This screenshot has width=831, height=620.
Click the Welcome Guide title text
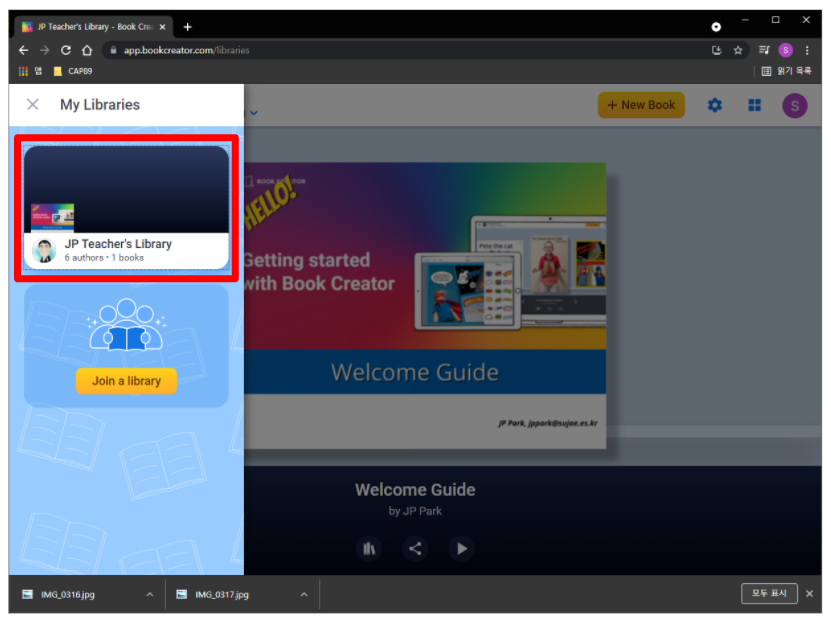[415, 490]
